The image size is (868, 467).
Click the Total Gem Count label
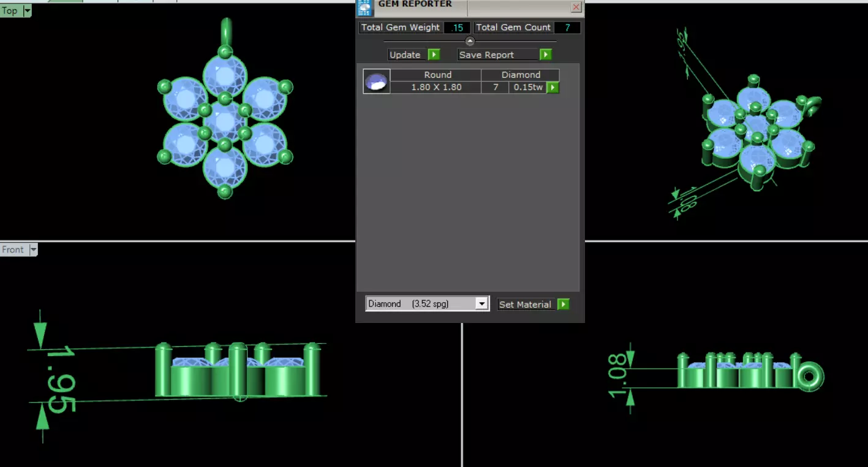513,28
